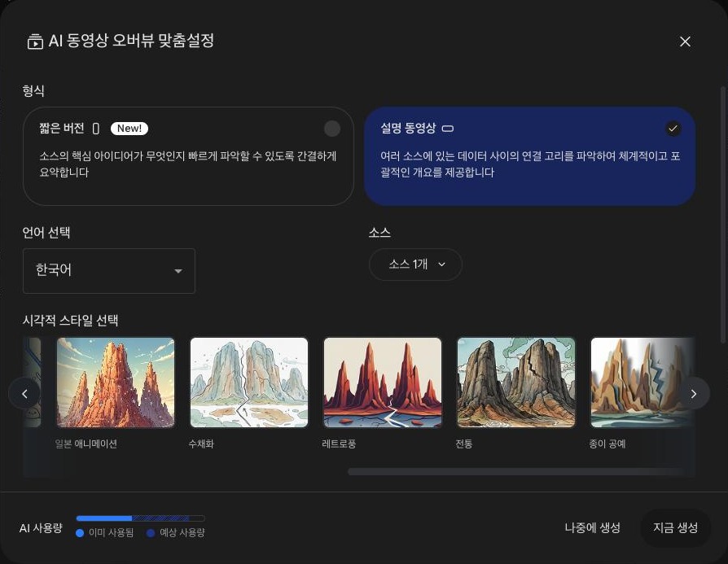Viewport: 728px width, 564px height.
Task: Click the portrait icon next to 짧은 버전
Action: tap(96, 129)
